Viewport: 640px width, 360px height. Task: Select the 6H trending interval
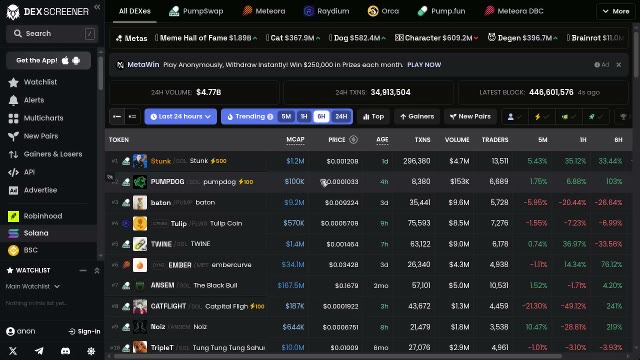322,117
